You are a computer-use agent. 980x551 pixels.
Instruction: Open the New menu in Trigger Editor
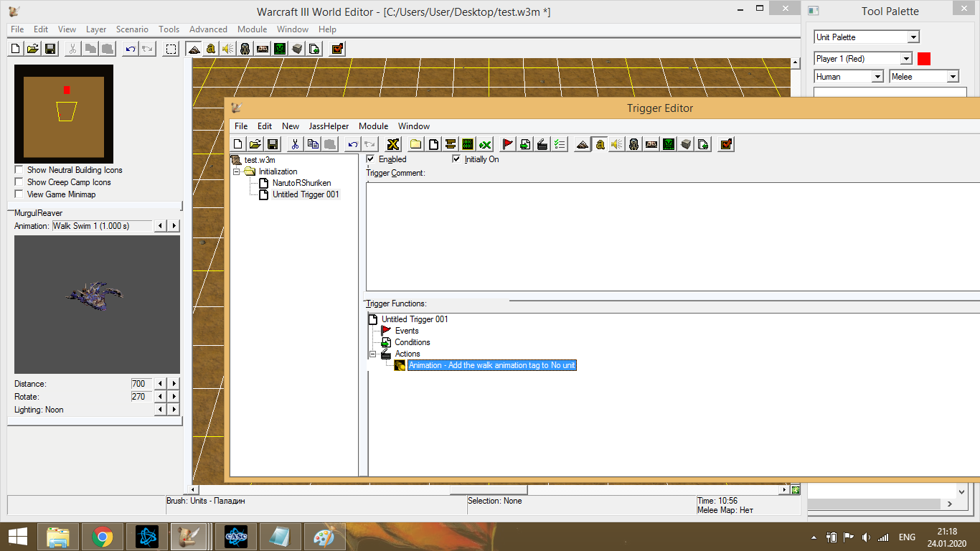291,126
